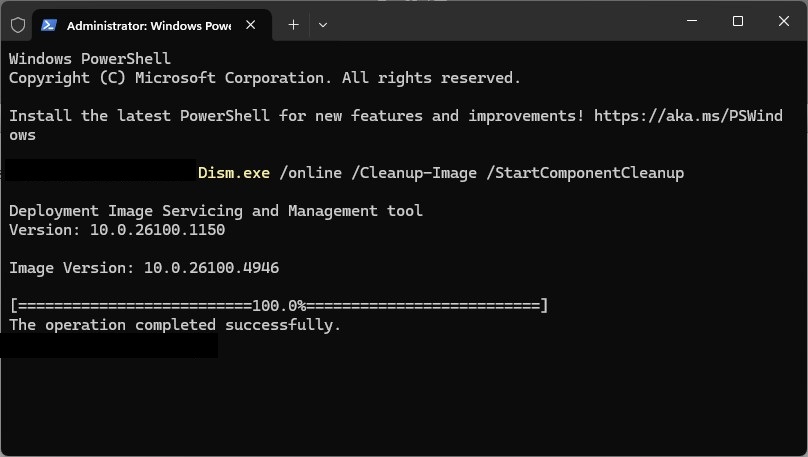Open the aka.ms/PSWindows link

[688, 116]
